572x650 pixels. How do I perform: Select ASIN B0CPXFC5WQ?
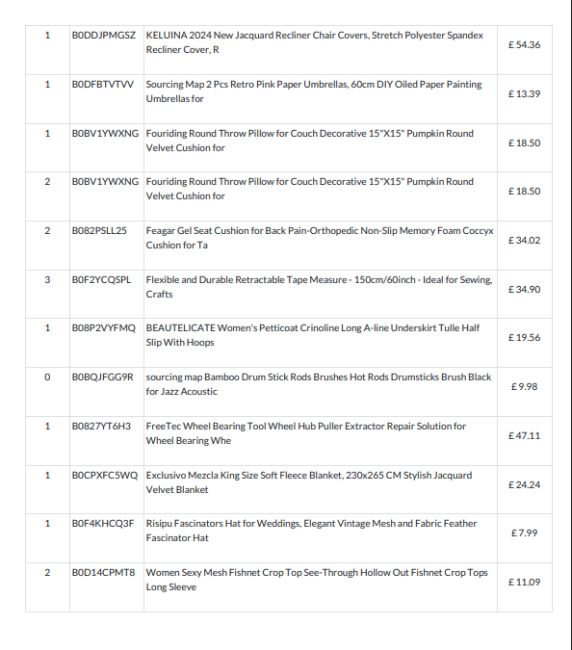click(105, 475)
